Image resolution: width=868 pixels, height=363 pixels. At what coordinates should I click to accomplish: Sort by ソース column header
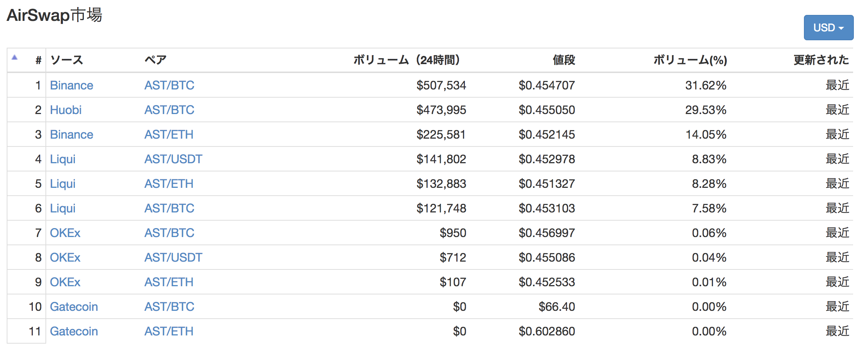[x=67, y=60]
